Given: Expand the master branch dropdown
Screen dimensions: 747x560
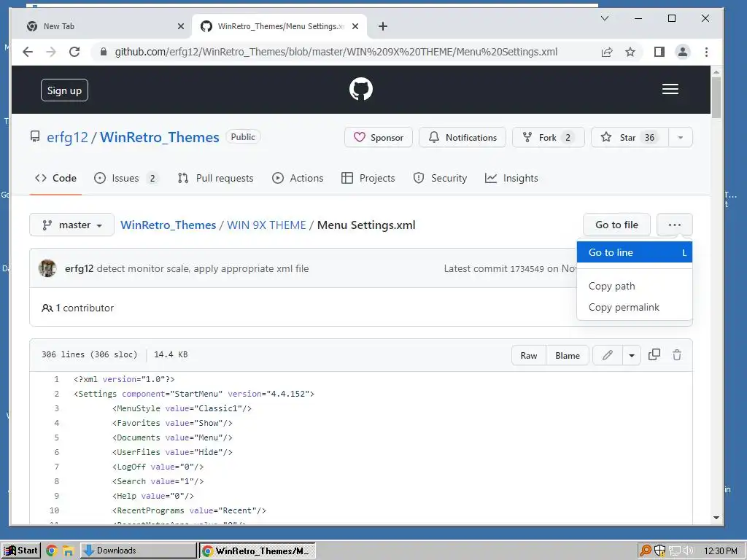Looking at the screenshot, I should pyautogui.click(x=72, y=225).
